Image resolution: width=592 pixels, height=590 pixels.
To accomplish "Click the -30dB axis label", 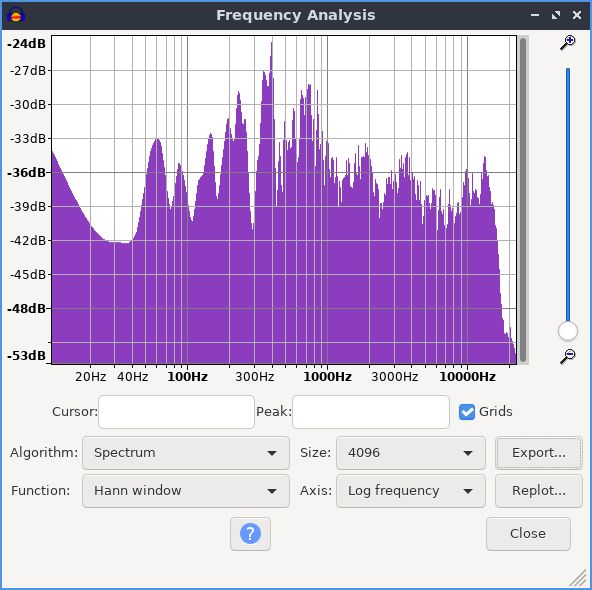I will click(x=28, y=105).
